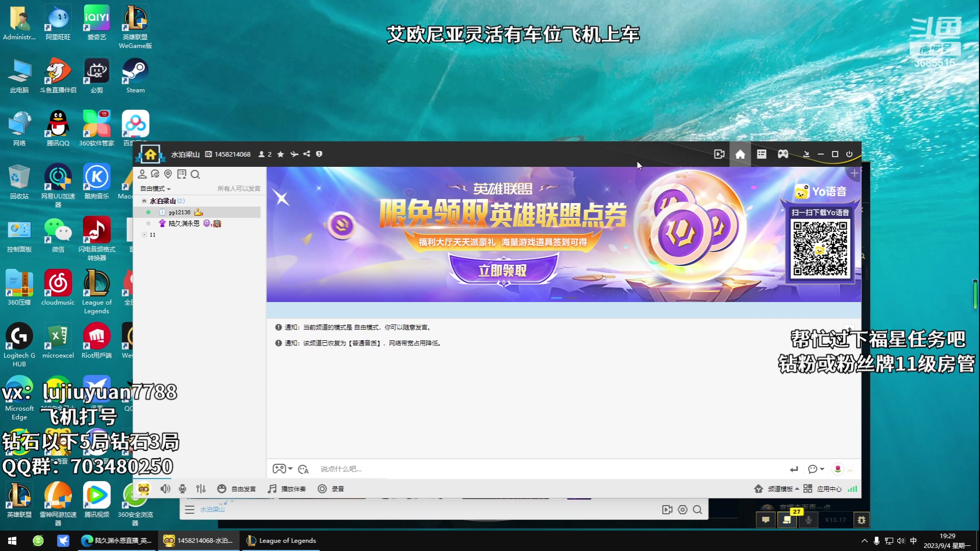Click the 中 input method indicator
This screenshot has width=980, height=551.
(913, 541)
